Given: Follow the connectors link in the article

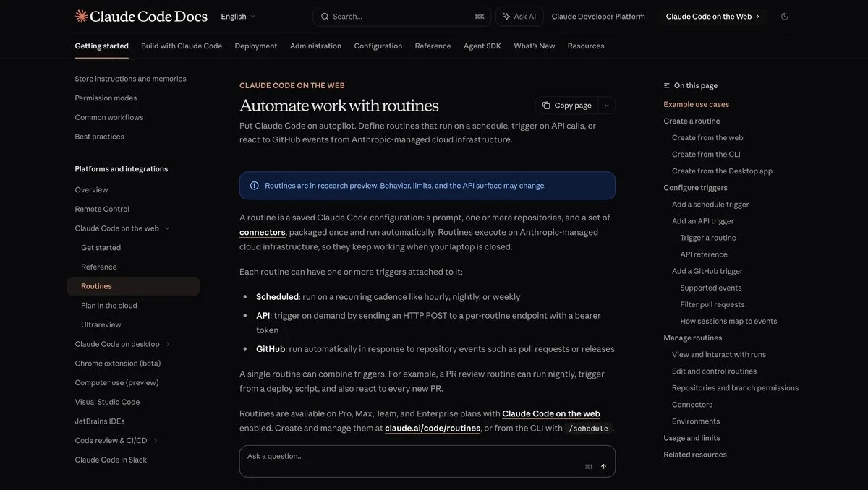Looking at the screenshot, I should pyautogui.click(x=262, y=232).
